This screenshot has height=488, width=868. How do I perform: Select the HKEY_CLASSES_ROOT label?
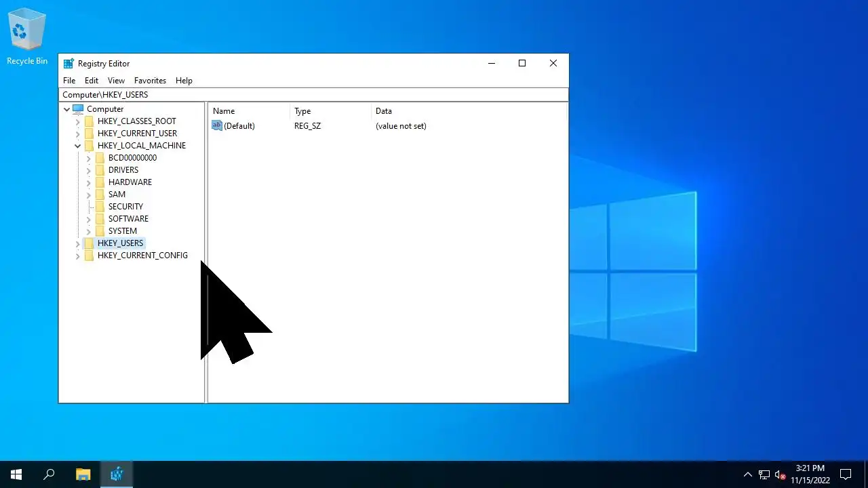136,121
